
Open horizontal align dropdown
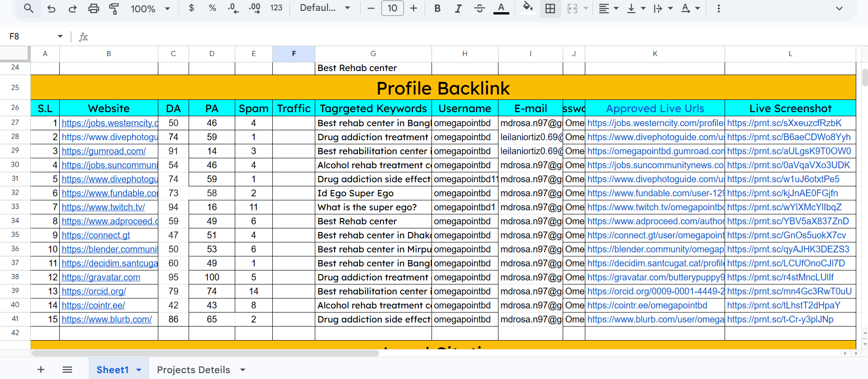(x=608, y=8)
